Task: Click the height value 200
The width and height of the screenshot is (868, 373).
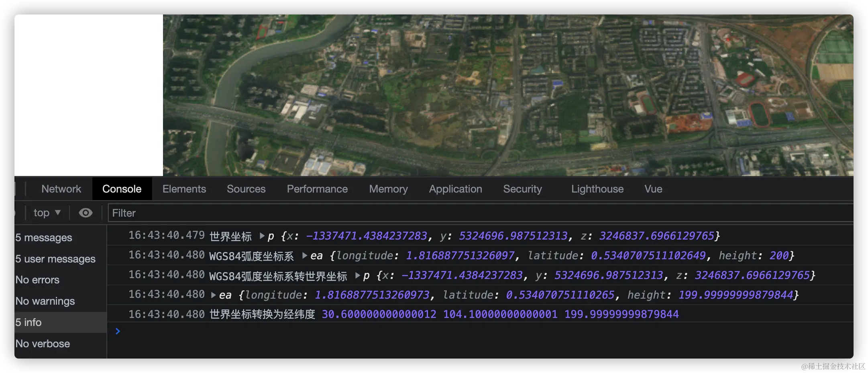Action: [779, 256]
